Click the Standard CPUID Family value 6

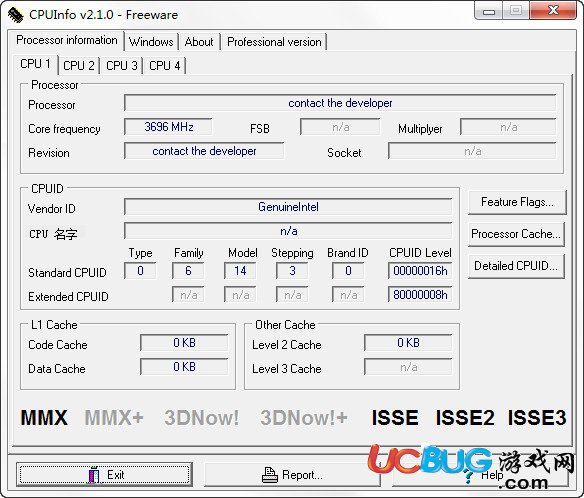[x=188, y=270]
